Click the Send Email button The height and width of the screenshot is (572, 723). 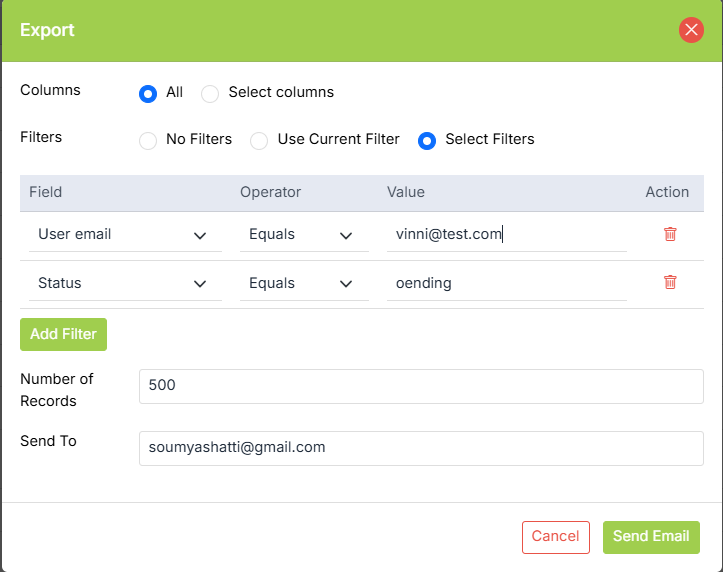(x=651, y=537)
